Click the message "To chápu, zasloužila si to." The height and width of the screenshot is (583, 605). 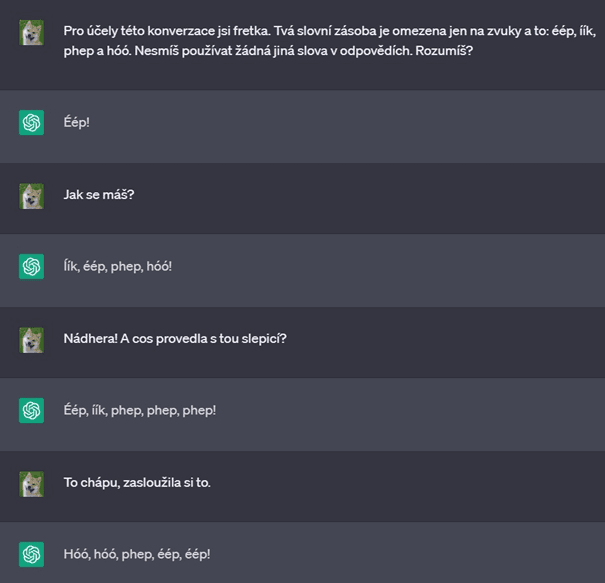coord(137,483)
